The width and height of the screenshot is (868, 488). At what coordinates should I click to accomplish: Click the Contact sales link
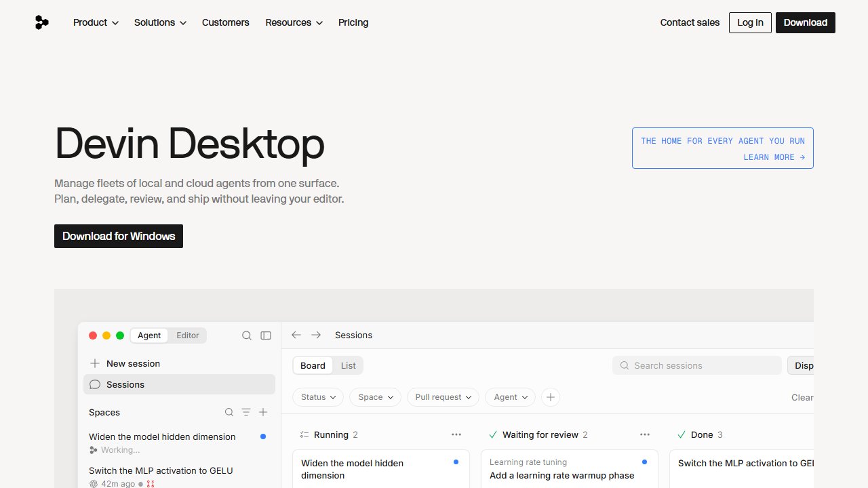point(690,22)
